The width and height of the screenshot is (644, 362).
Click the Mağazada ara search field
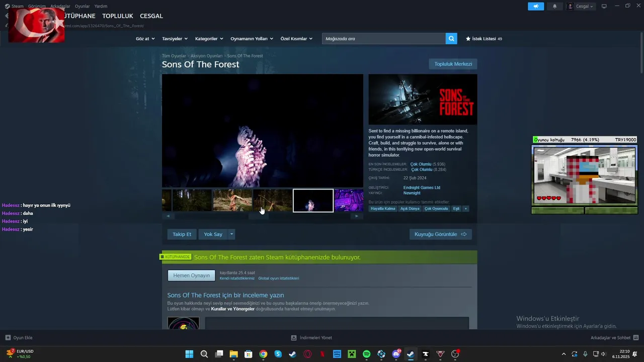(384, 39)
